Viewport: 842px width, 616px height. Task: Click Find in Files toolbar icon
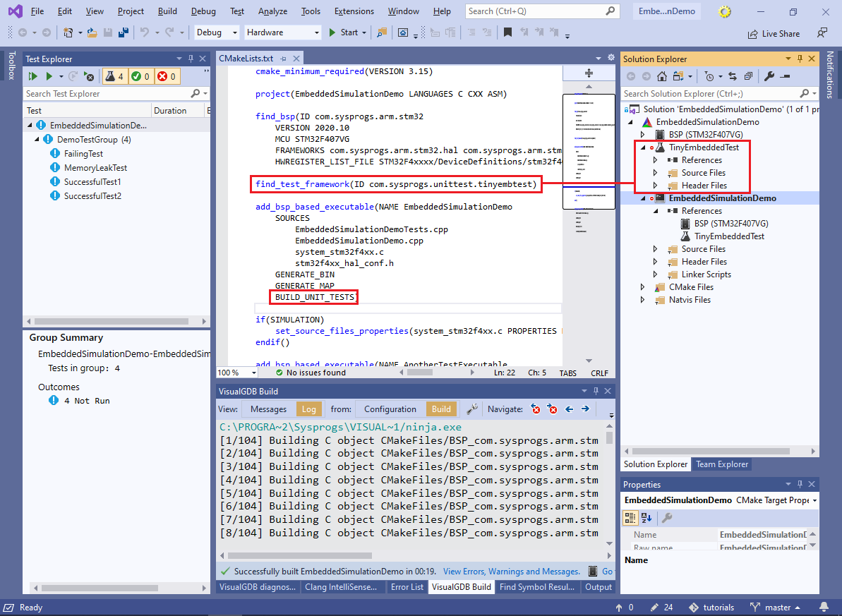[382, 32]
